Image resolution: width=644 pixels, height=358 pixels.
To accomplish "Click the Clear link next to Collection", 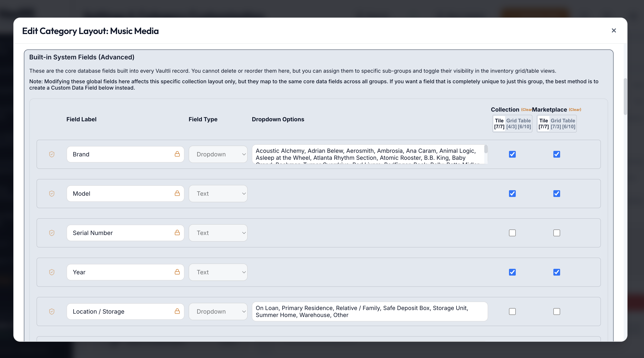I will (x=526, y=110).
